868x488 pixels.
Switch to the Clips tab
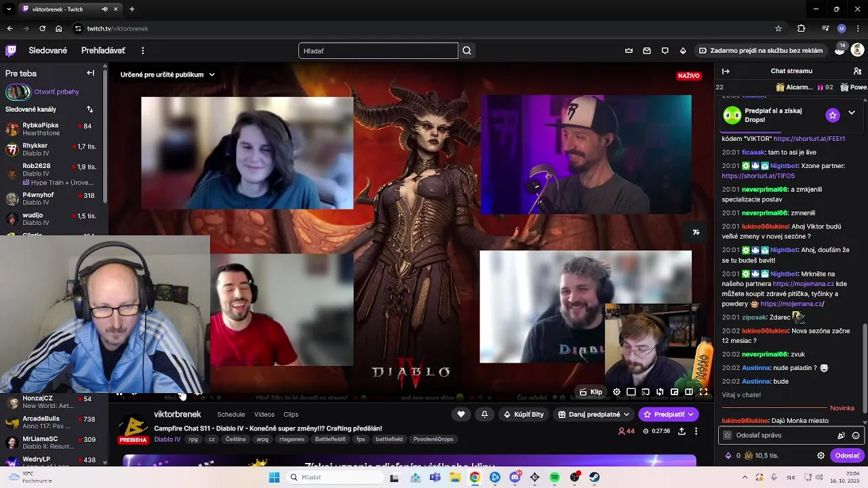[291, 414]
